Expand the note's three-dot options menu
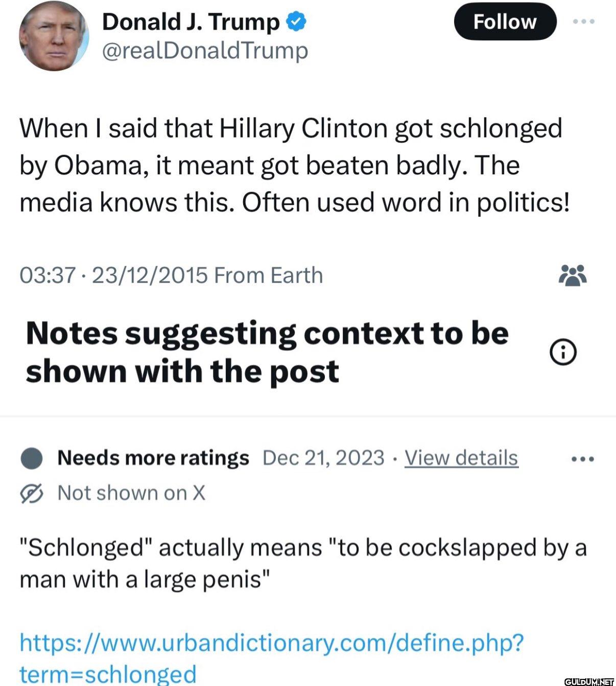Viewport: 616px width, 686px height. (583, 459)
